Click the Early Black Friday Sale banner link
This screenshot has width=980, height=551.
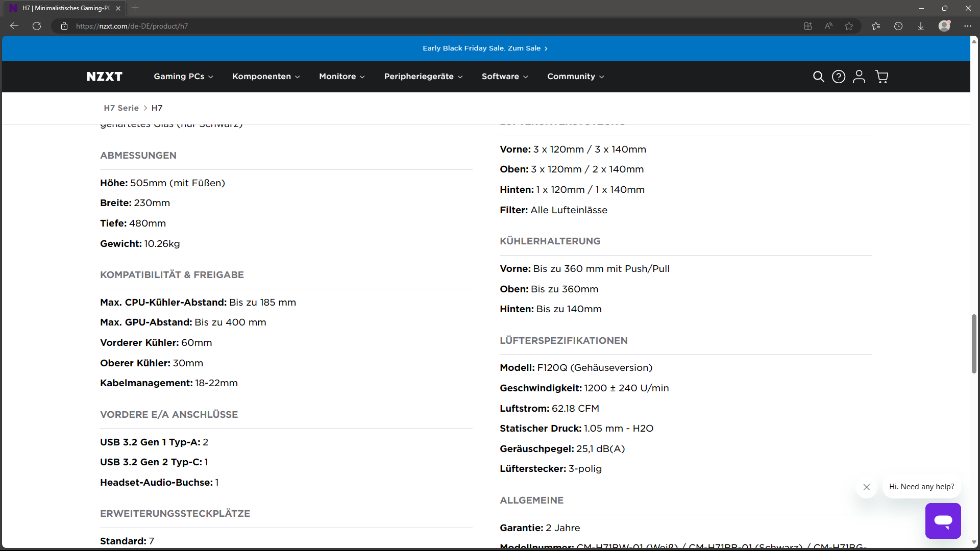485,48
